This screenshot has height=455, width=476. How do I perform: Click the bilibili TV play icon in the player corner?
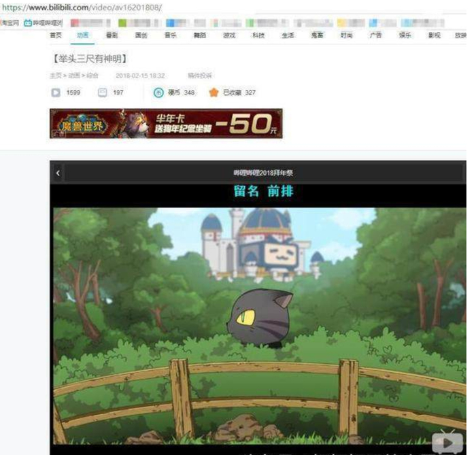click(447, 441)
